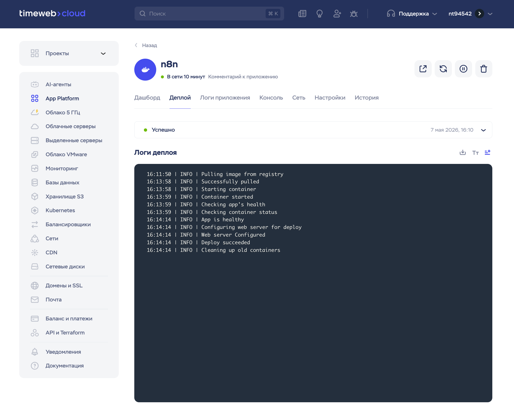Open the История tab
514x420 pixels.
(x=367, y=98)
